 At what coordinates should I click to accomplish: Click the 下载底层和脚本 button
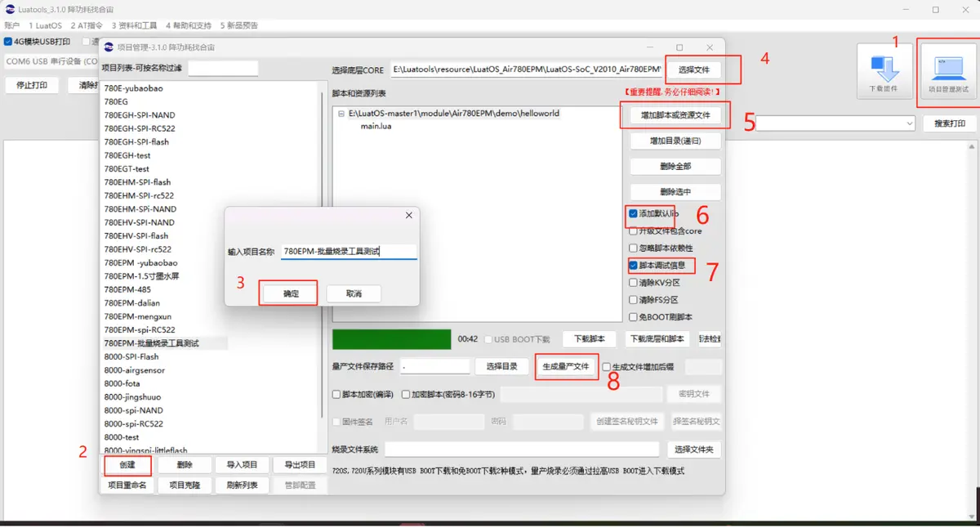658,339
